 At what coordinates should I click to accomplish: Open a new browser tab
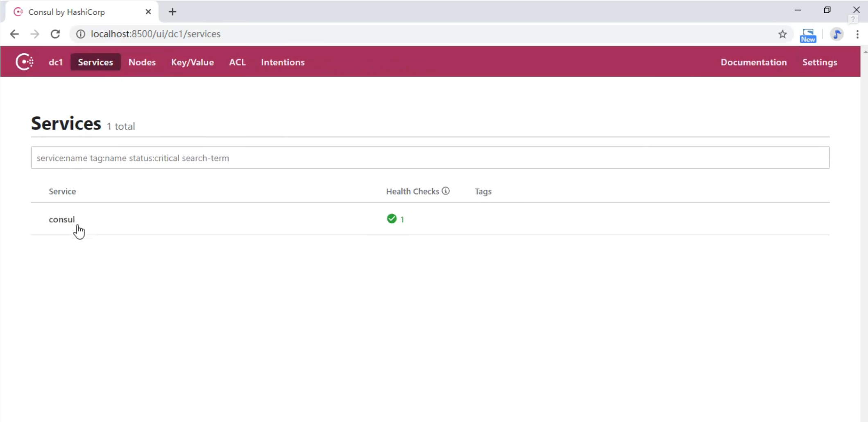coord(172,12)
